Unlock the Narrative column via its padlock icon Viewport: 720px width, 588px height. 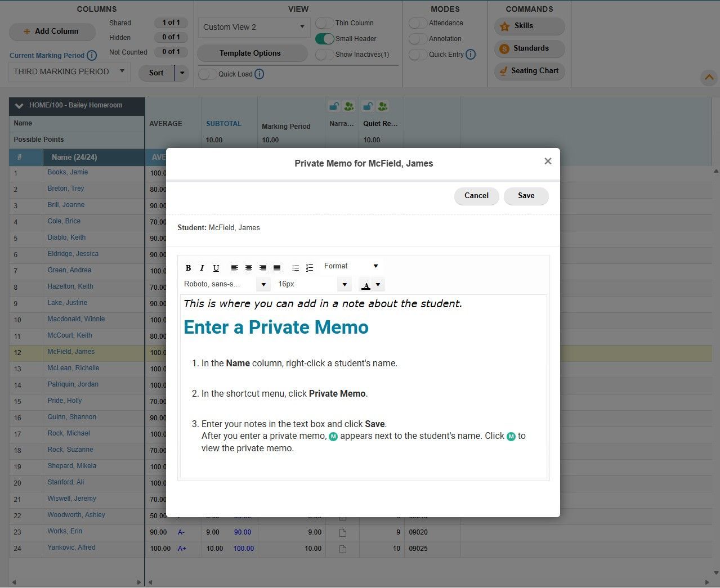coord(333,106)
